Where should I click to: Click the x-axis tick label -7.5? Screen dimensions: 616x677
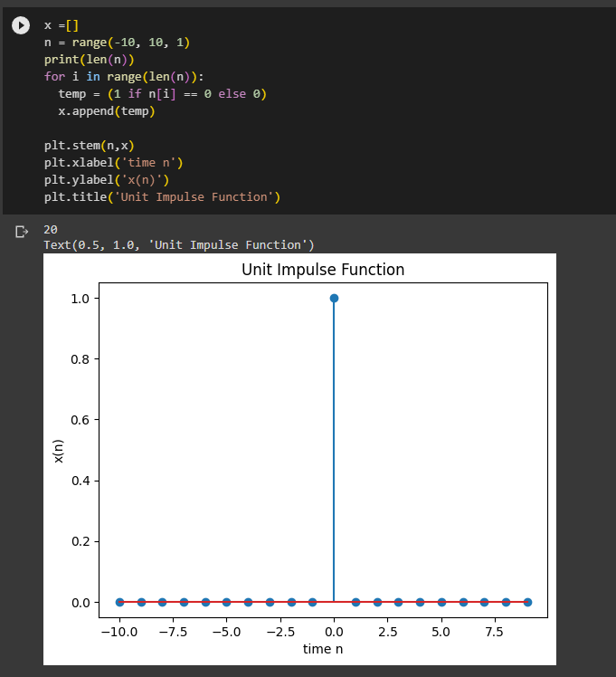coord(173,632)
